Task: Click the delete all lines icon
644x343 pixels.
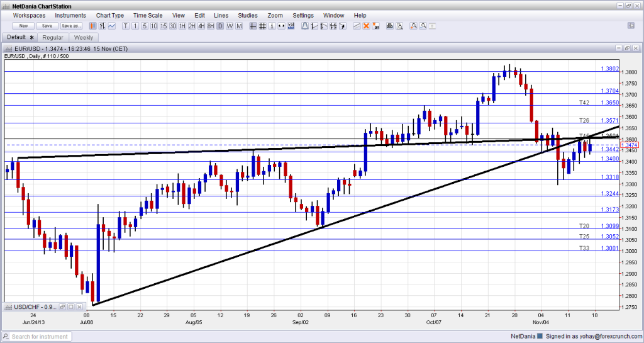Action: coord(375,26)
